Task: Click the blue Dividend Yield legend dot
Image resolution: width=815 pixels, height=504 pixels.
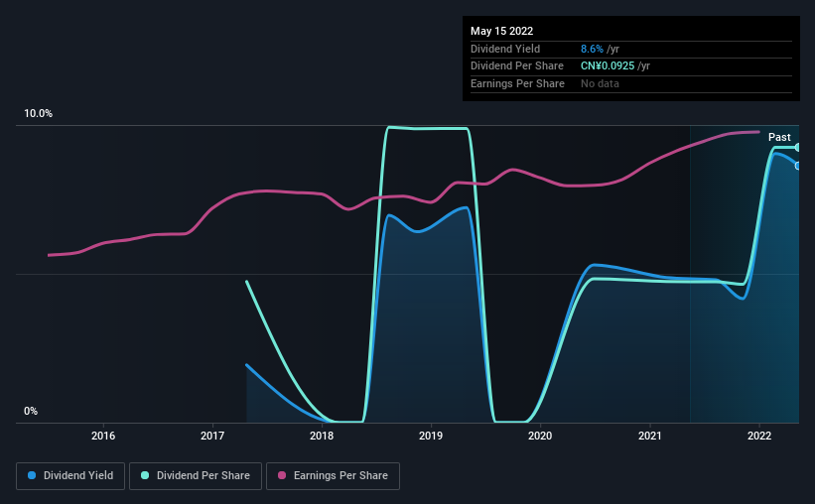Action: point(32,475)
